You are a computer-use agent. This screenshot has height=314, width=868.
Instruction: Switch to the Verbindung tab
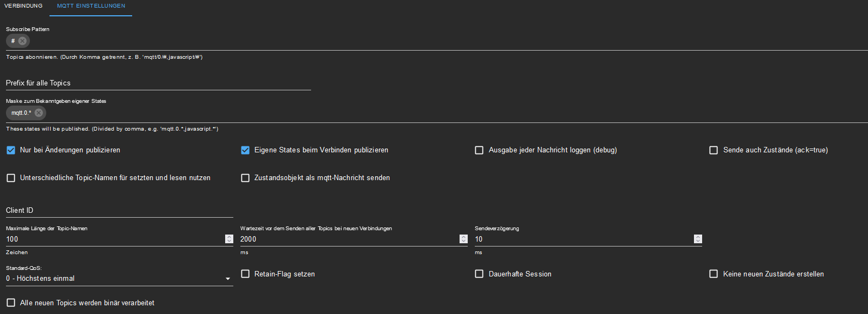(23, 6)
